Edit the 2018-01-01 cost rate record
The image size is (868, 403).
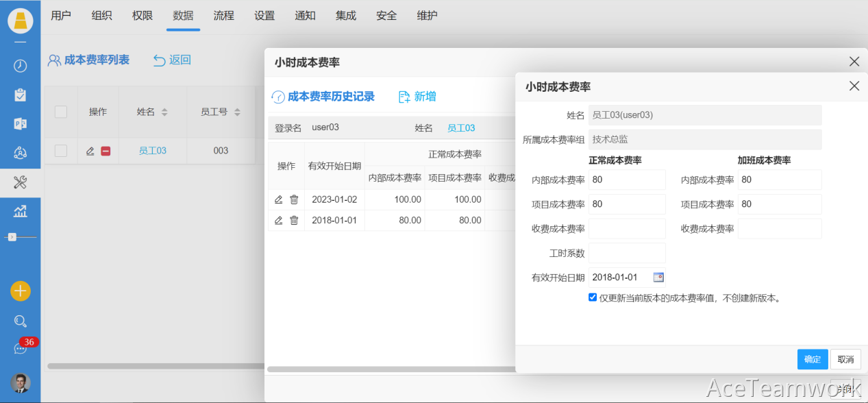pos(278,221)
